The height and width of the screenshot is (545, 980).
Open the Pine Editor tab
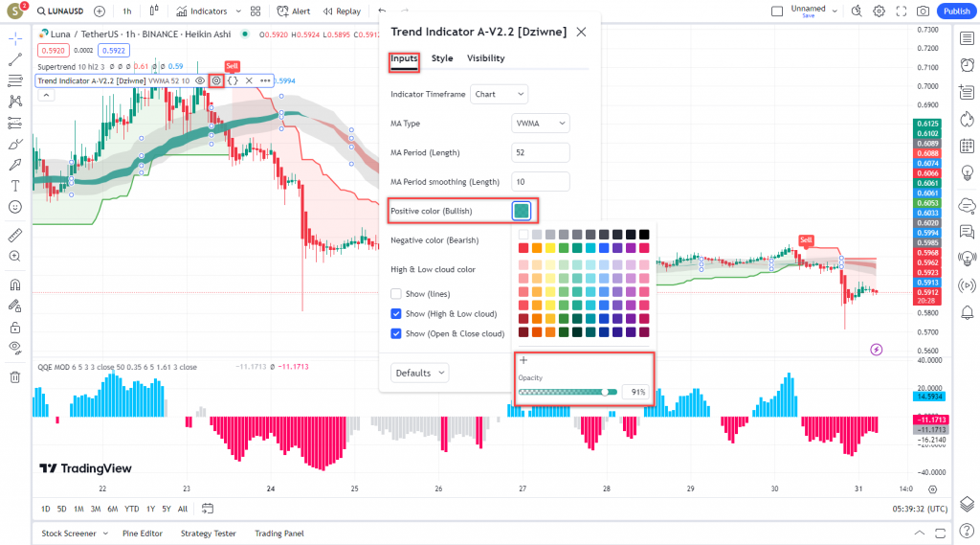point(143,534)
